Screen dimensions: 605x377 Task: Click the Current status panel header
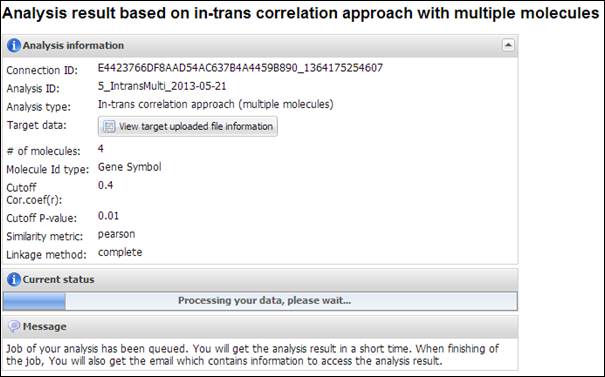260,280
